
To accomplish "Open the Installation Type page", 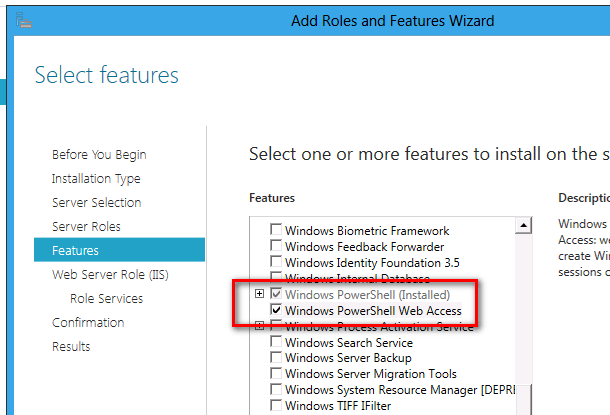I will pyautogui.click(x=96, y=179).
